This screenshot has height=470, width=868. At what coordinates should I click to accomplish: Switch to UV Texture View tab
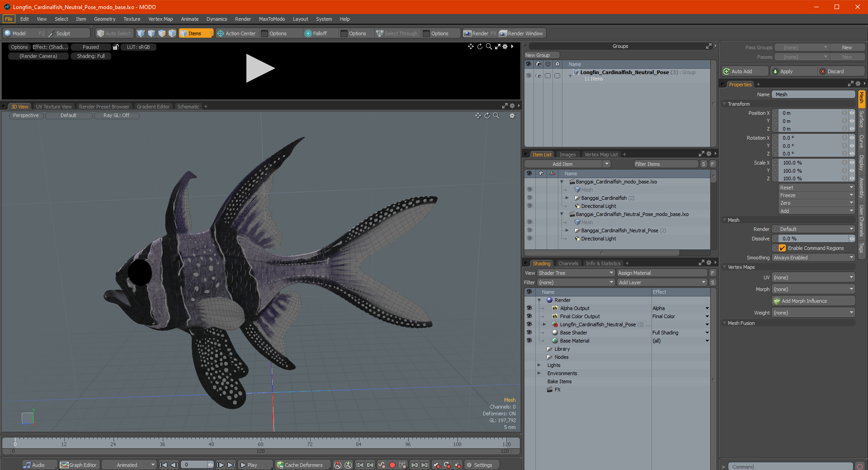pyautogui.click(x=54, y=107)
